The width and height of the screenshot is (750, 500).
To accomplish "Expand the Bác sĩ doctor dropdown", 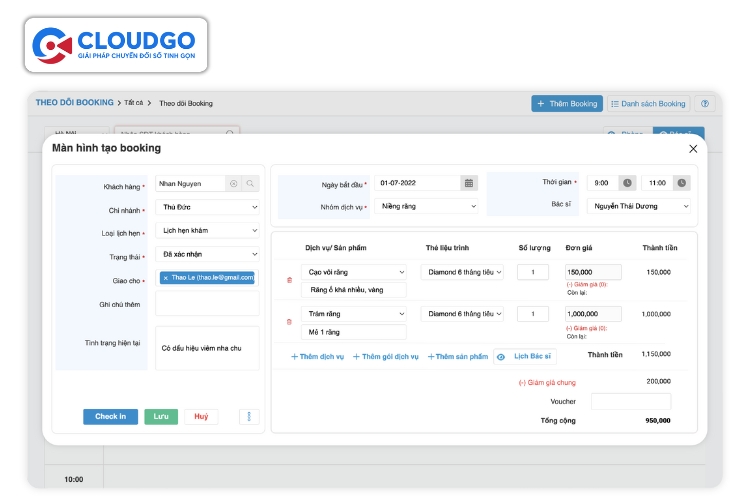I will (639, 207).
